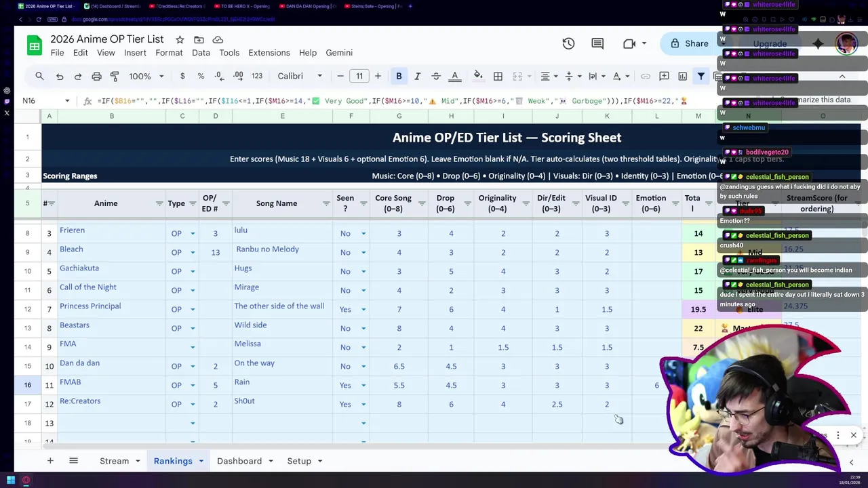Open the Borders tool grid icon
This screenshot has width=868, height=488.
point(498,76)
